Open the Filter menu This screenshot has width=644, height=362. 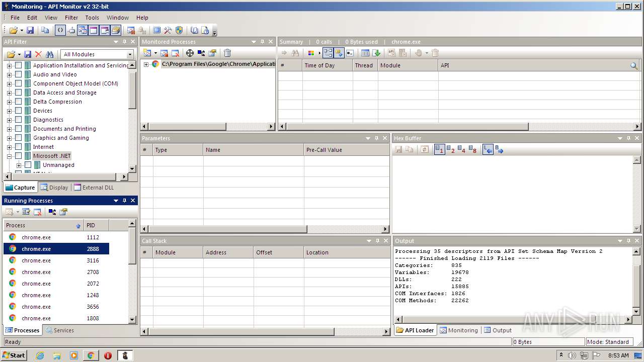71,18
